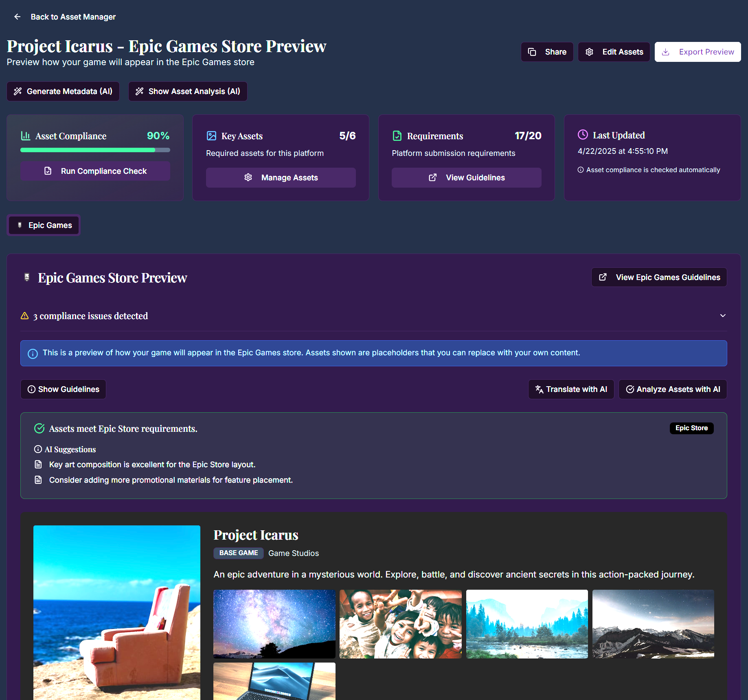Screen dimensions: 748x700
Task: Open the pink armchair key art image
Action: (117, 612)
